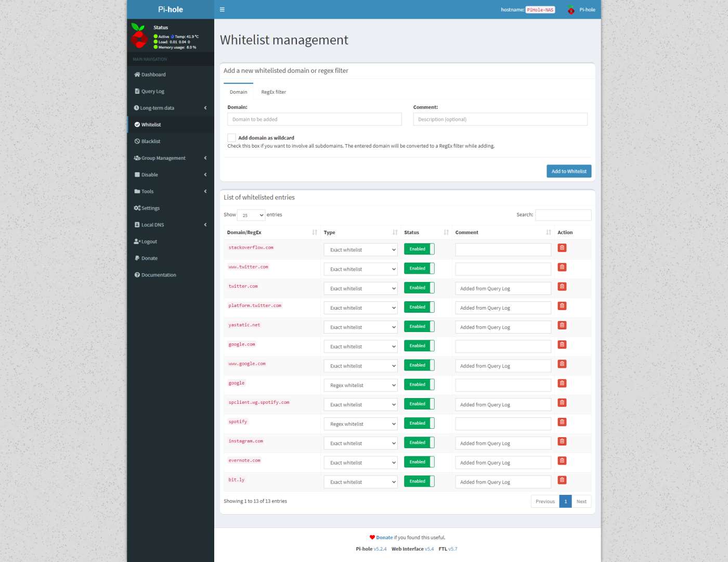The width and height of the screenshot is (728, 562).
Task: Focus the Description (optional) comment field
Action: (500, 119)
